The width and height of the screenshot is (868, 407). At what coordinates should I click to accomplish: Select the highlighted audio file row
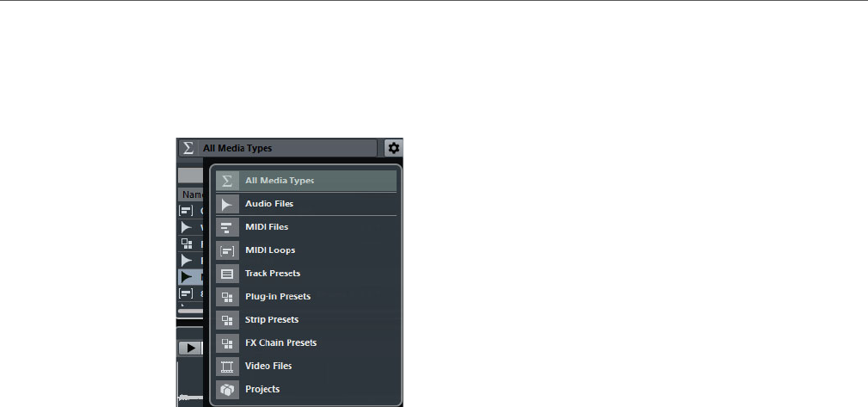tap(191, 277)
